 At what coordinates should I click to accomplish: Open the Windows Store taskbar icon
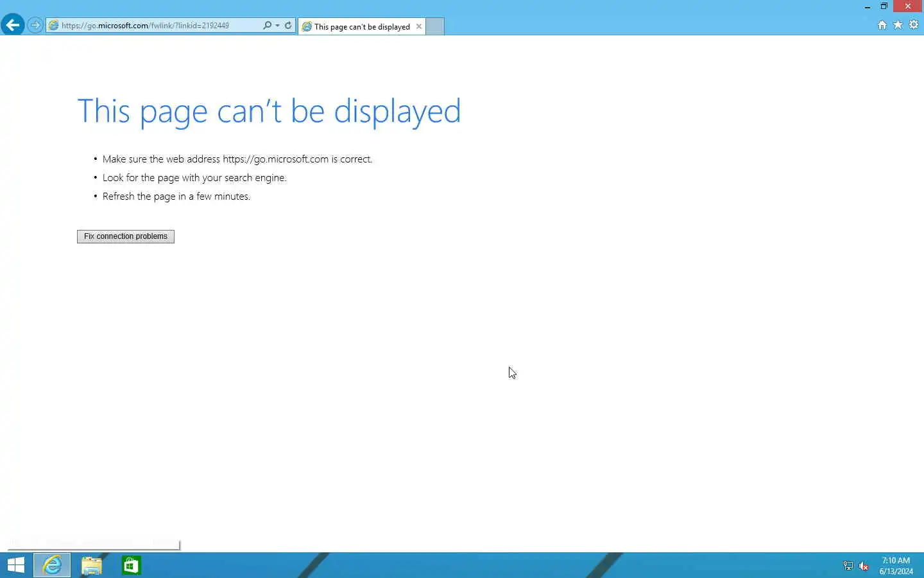(x=132, y=565)
